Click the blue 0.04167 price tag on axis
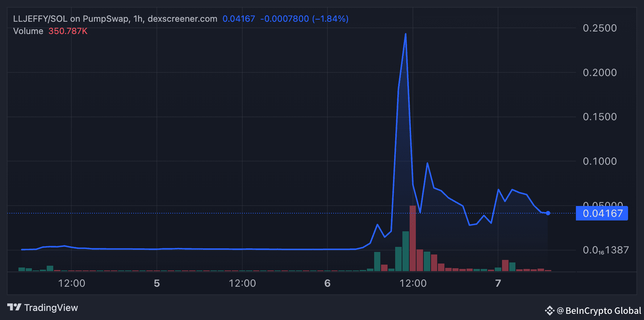The height and width of the screenshot is (320, 644). pyautogui.click(x=602, y=213)
